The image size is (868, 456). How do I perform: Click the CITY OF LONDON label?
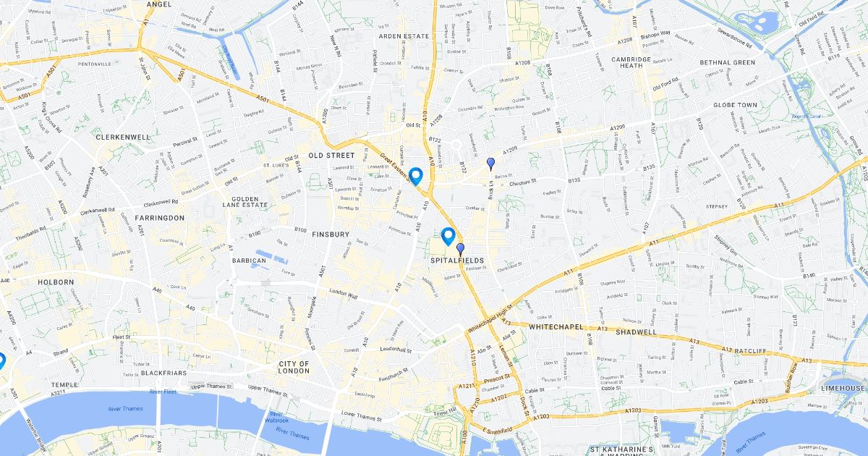(x=294, y=367)
